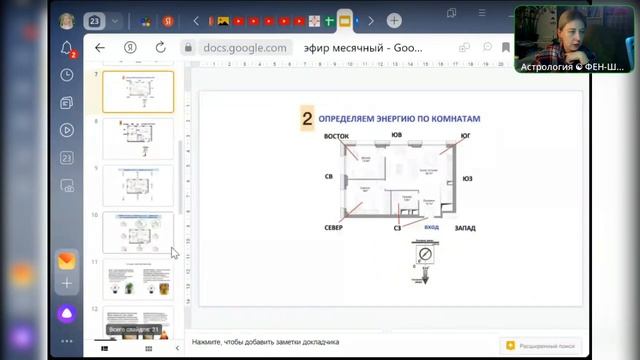This screenshot has width=640, height=360.
Task: Open the screenshot tool in the sidebar
Action: [x=67, y=185]
